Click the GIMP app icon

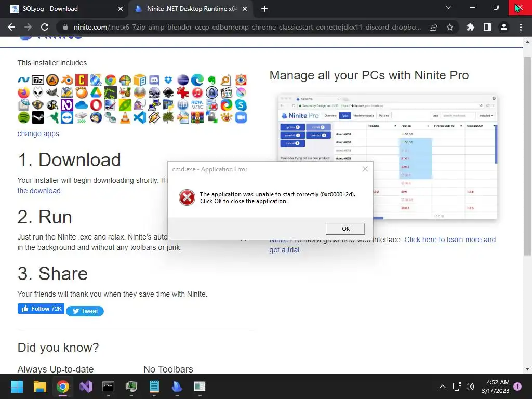[x=52, y=92]
